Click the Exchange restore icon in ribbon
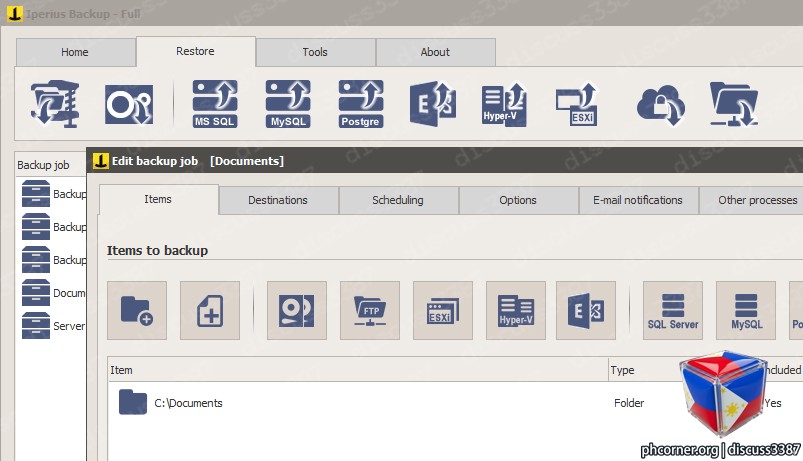 click(433, 104)
